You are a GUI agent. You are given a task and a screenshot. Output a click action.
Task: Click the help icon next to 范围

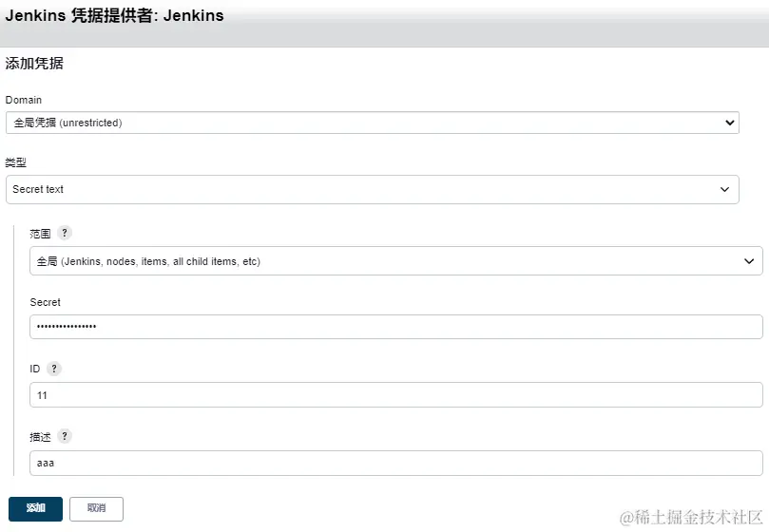pyautogui.click(x=65, y=233)
